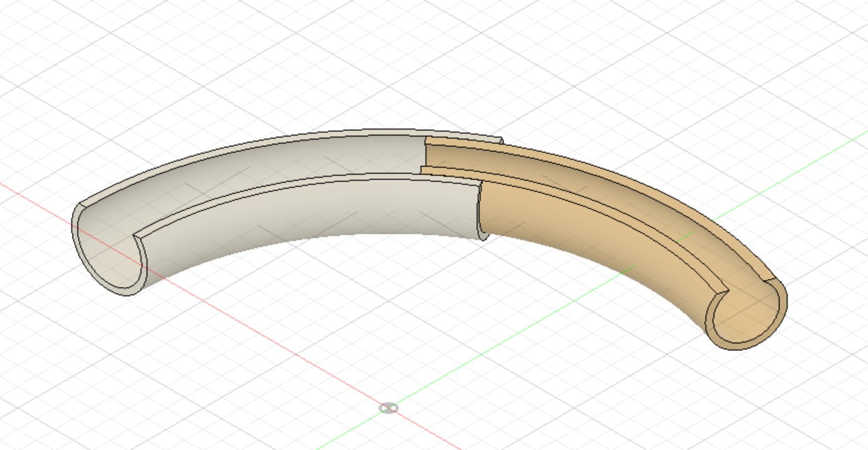This screenshot has width=868, height=450.
Task: Click the origin point marker on the grid
Action: pos(388,408)
